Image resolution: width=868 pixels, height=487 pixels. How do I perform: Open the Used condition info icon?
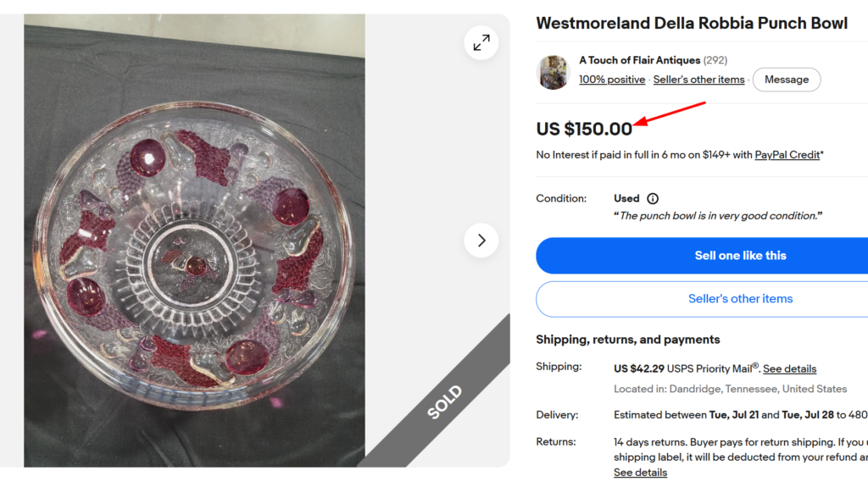point(653,199)
